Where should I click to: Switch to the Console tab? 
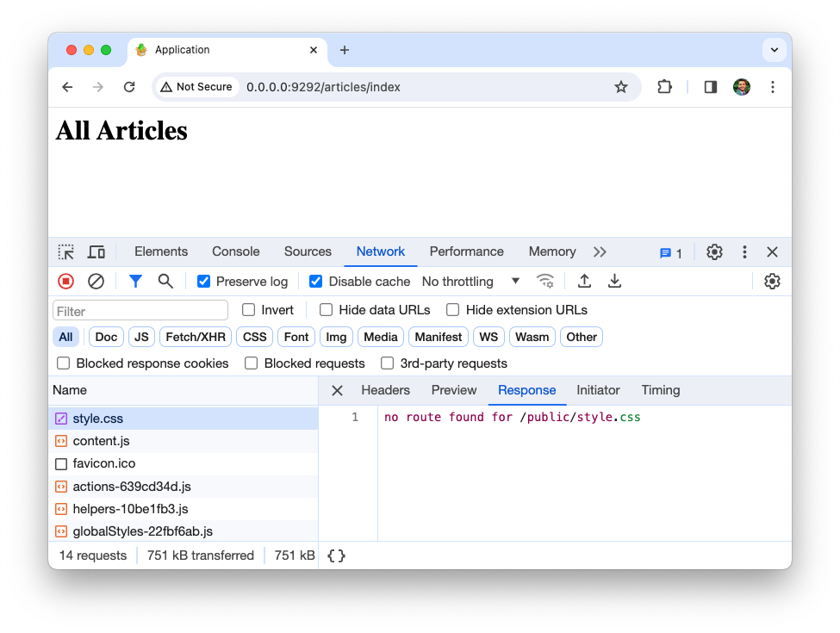coord(235,251)
